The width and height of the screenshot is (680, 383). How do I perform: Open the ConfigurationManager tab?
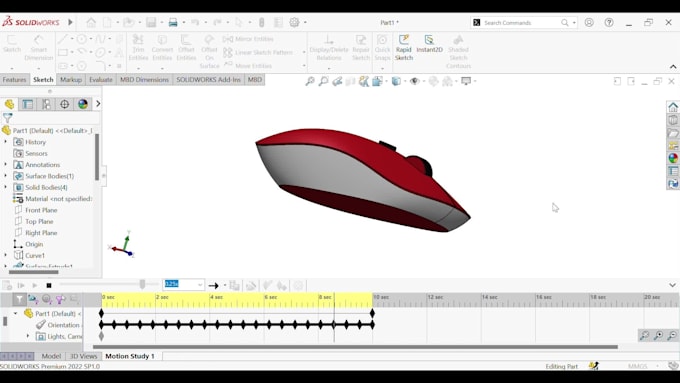tap(46, 104)
